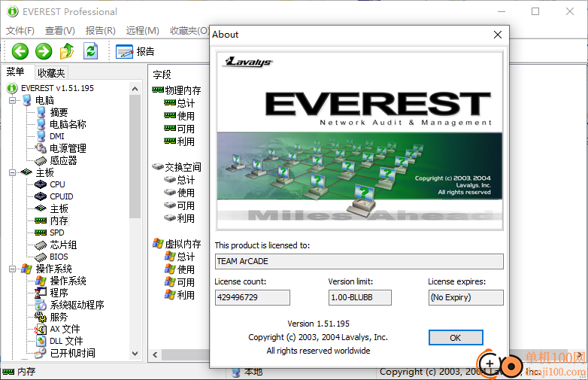Screen dimensions: 588x380
Task: Select the 芯片组 chipset icon
Action: pyautogui.click(x=41, y=245)
